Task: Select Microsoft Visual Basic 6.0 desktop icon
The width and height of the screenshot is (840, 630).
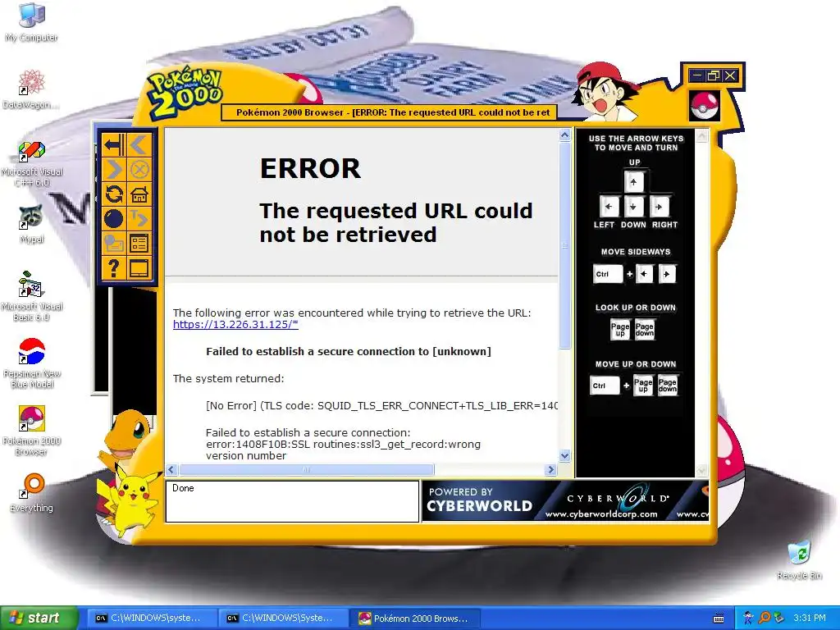Action: pos(32,296)
